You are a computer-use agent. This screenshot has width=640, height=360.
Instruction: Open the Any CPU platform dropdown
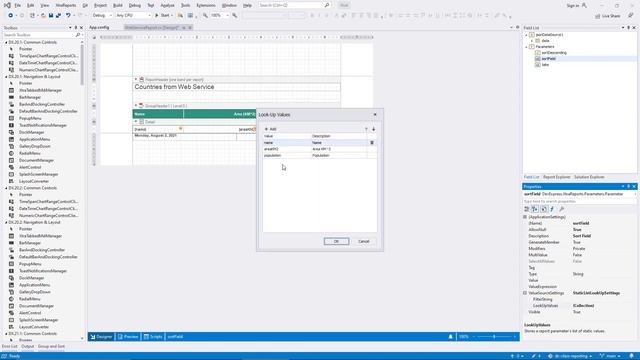133,16
